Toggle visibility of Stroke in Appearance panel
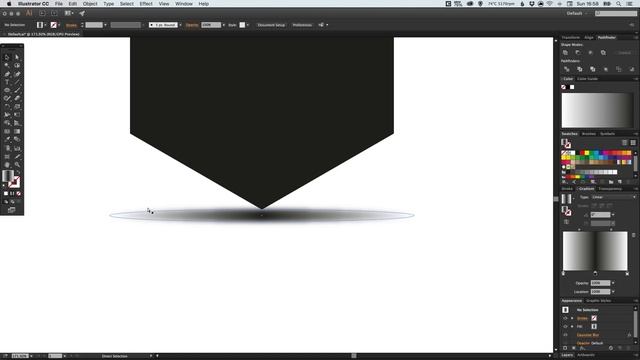Viewport: 640px width, 360px height. coord(565,318)
